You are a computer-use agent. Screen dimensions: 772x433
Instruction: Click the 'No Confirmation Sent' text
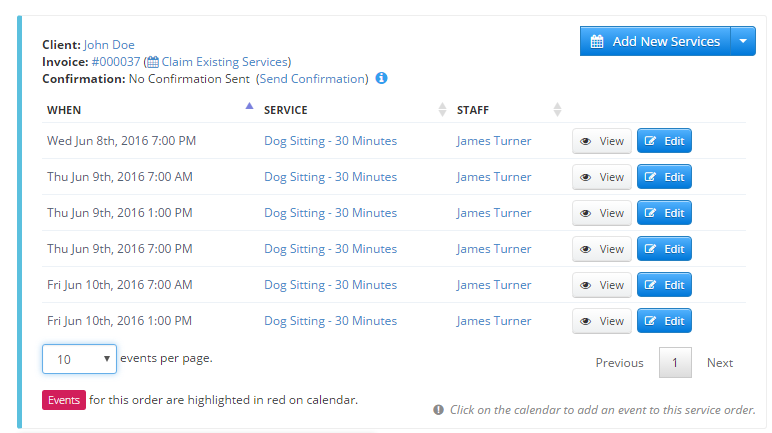[x=189, y=79]
